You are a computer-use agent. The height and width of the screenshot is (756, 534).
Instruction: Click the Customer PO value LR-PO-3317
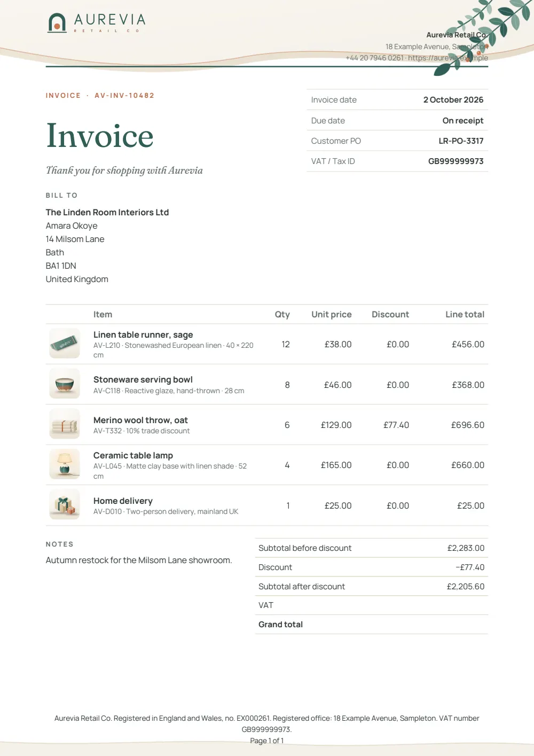[461, 141]
